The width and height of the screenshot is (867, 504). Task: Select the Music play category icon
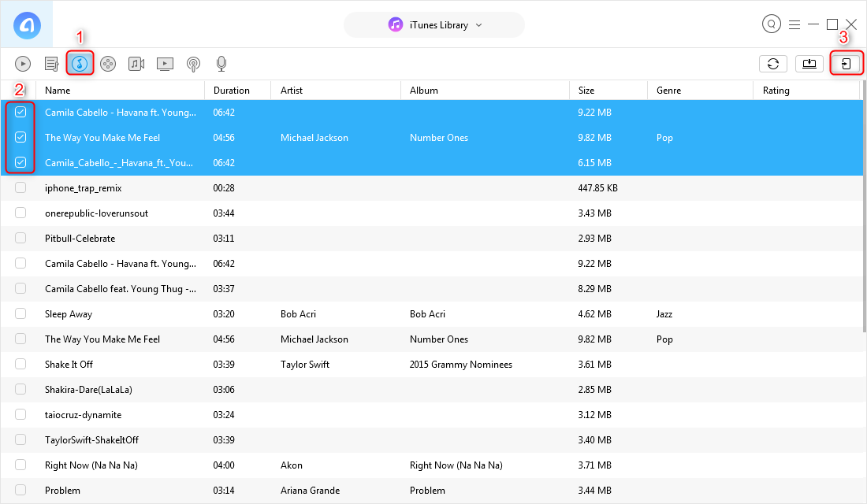[x=23, y=64]
